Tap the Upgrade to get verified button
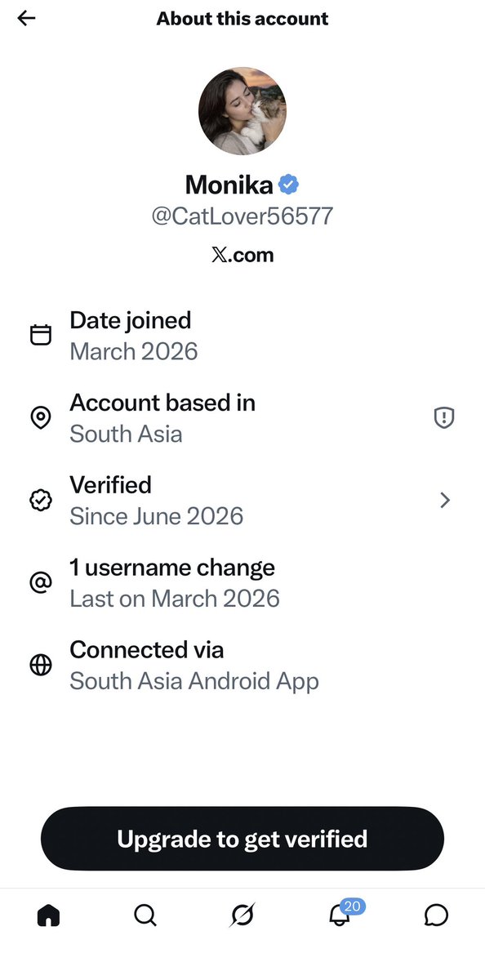 pyautogui.click(x=242, y=839)
